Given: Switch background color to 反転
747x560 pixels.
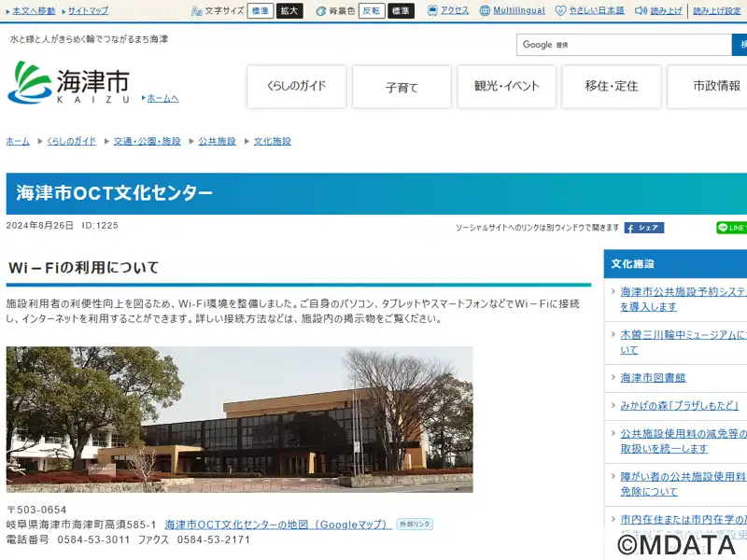Looking at the screenshot, I should coord(372,10).
